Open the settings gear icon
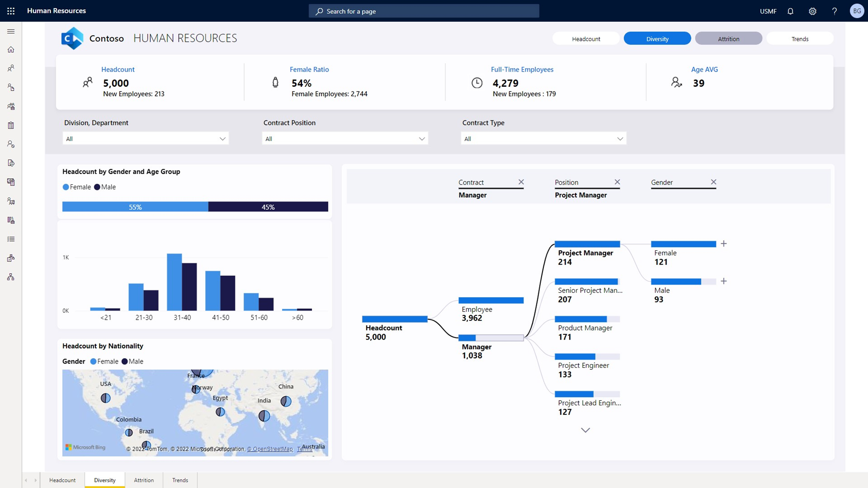This screenshot has height=488, width=868. point(812,11)
